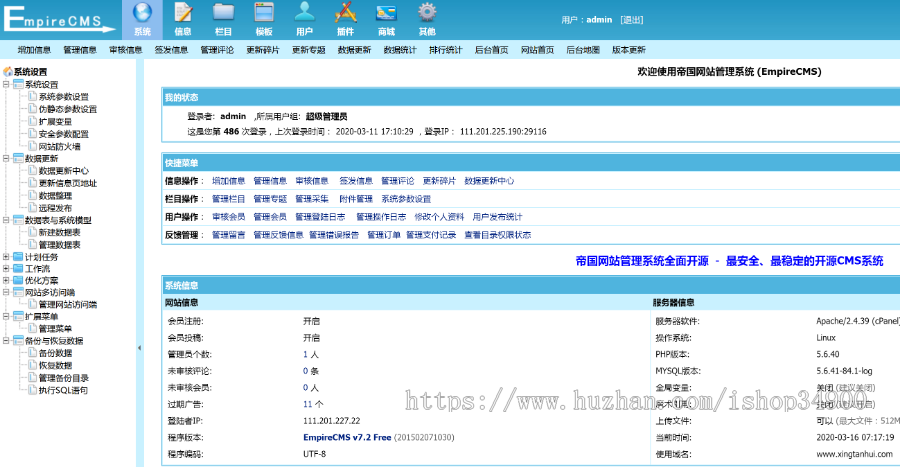The width and height of the screenshot is (900, 467).
Task: Open 查看目录权限状态 quick menu link
Action: pyautogui.click(x=498, y=235)
